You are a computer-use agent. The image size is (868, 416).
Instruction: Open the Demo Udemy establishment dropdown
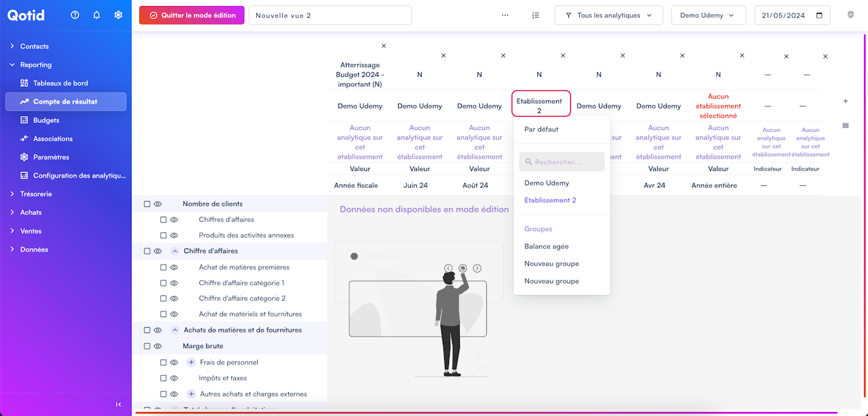(x=709, y=15)
